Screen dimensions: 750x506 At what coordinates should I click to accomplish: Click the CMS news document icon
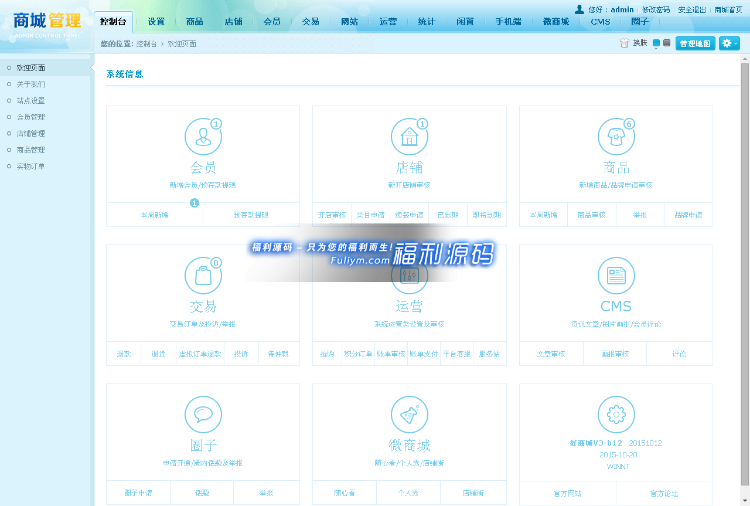point(616,275)
